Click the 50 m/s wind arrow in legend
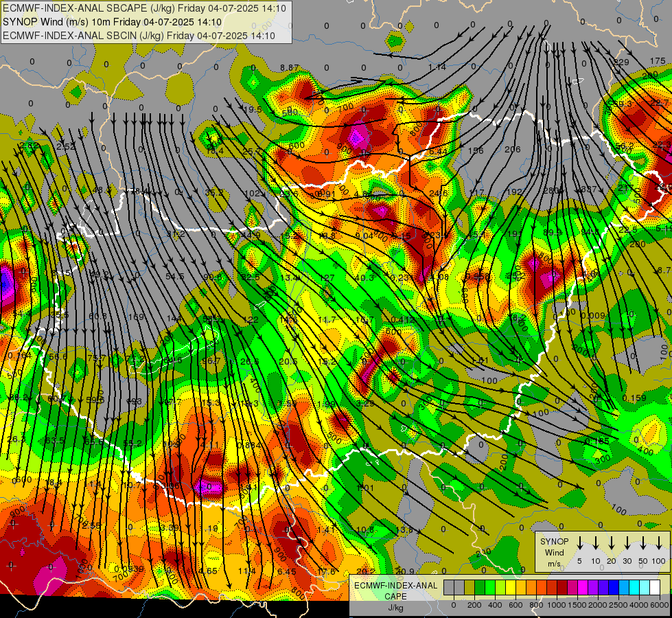This screenshot has height=618, width=672. click(x=643, y=543)
